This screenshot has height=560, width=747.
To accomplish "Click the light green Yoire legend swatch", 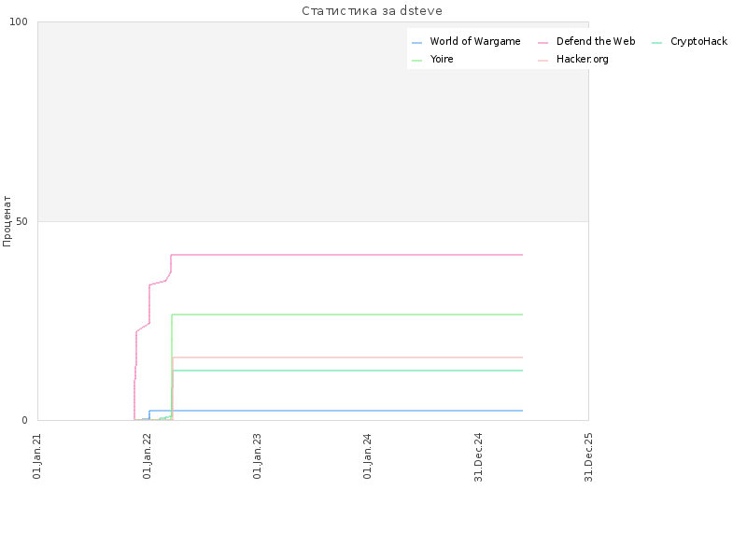I will [x=416, y=61].
